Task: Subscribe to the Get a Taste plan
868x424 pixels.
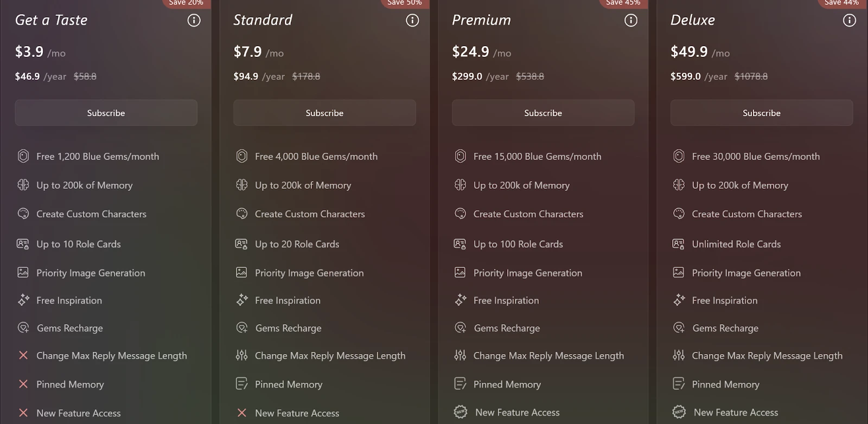Action: pyautogui.click(x=106, y=113)
